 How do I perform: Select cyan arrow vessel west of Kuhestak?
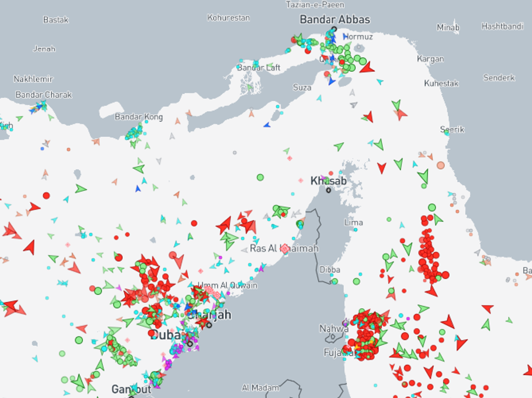(380, 81)
